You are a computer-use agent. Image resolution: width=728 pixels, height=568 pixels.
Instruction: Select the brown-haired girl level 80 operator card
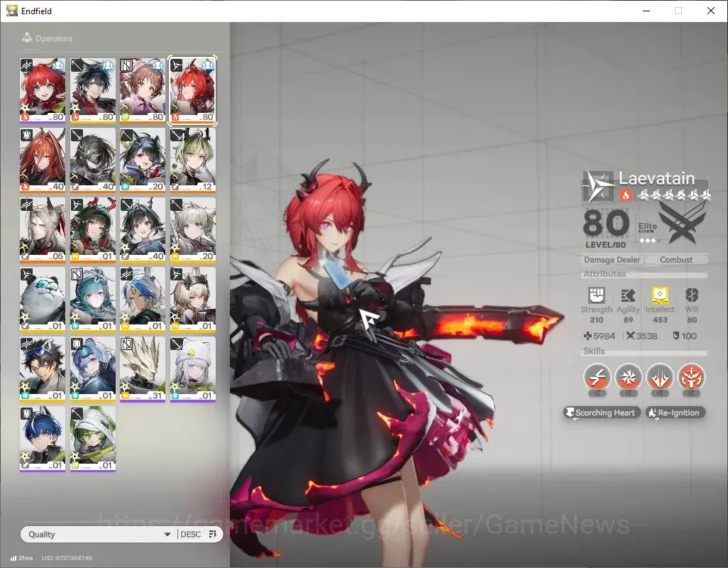143,90
